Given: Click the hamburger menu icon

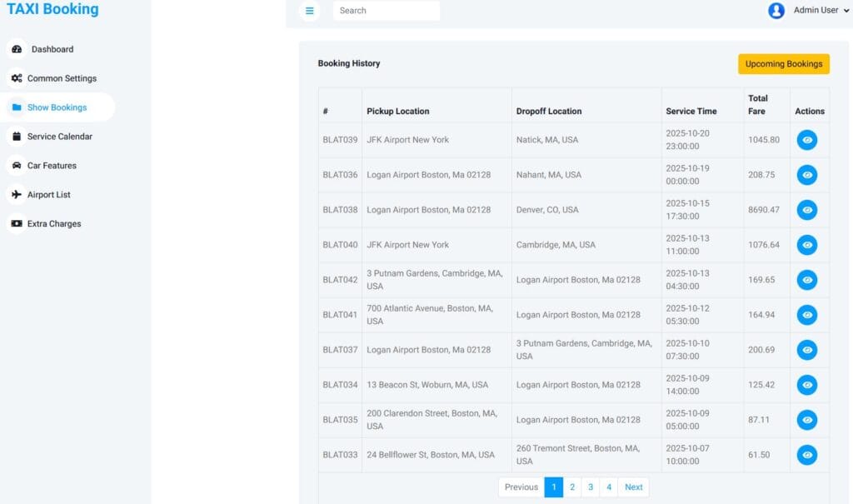Looking at the screenshot, I should tap(309, 10).
